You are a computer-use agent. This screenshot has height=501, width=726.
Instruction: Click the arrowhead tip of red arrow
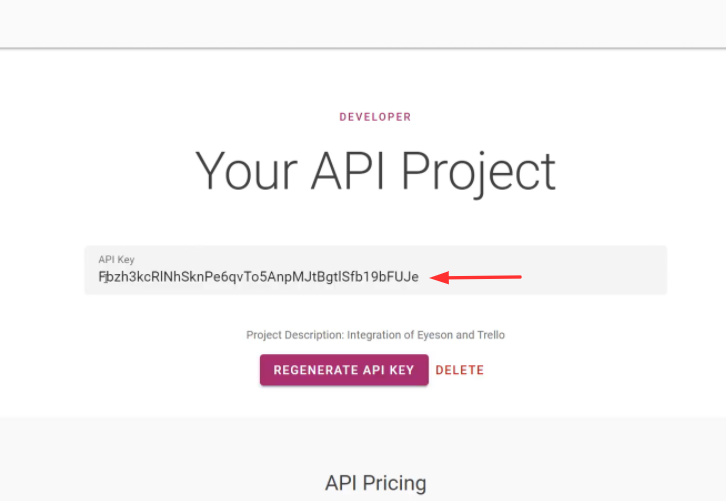(x=435, y=277)
